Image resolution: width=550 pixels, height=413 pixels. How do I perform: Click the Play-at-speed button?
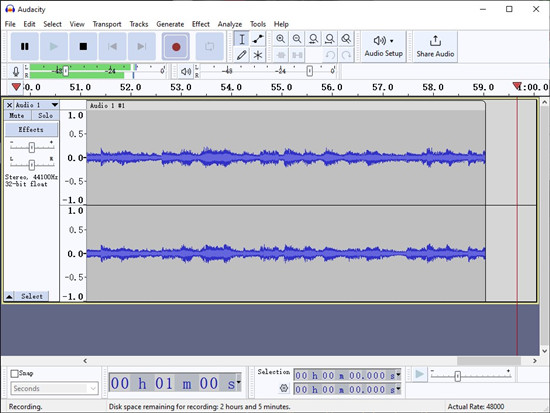pyautogui.click(x=419, y=374)
